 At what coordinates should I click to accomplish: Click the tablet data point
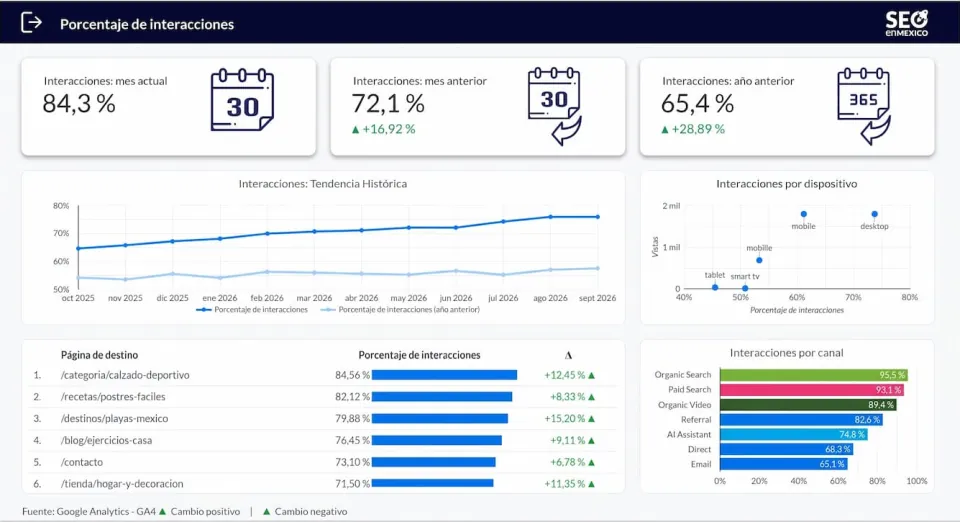(714, 287)
